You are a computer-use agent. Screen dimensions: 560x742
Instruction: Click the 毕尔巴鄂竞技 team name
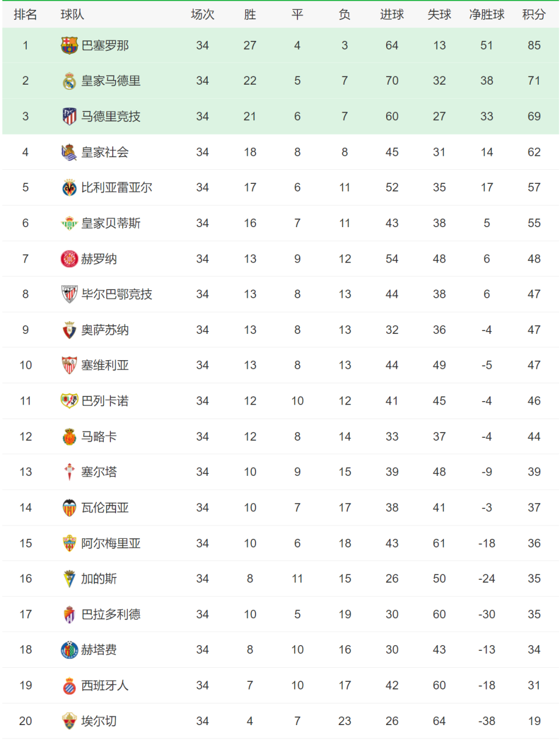(x=117, y=294)
